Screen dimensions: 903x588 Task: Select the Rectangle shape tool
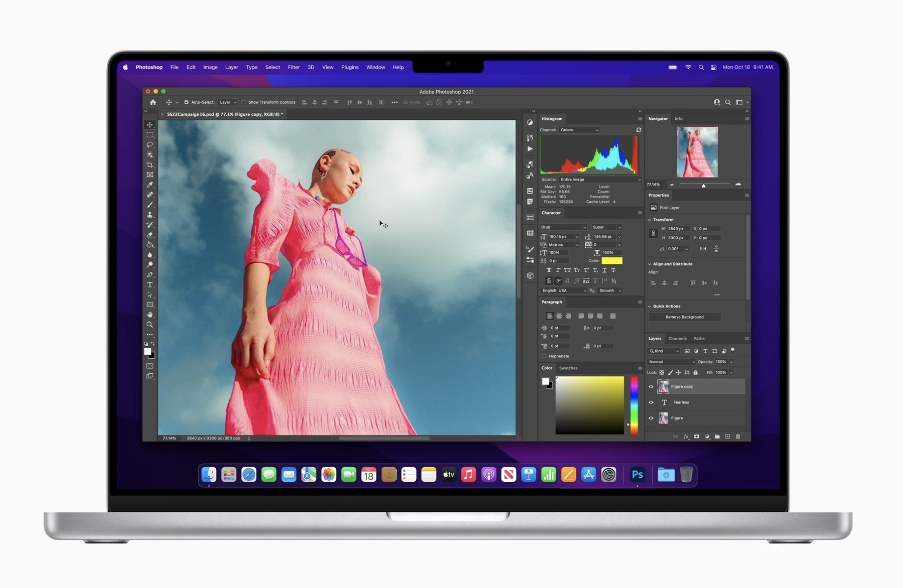point(150,305)
